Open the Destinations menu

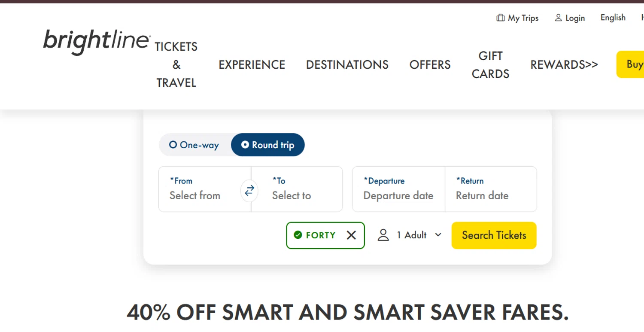(347, 65)
